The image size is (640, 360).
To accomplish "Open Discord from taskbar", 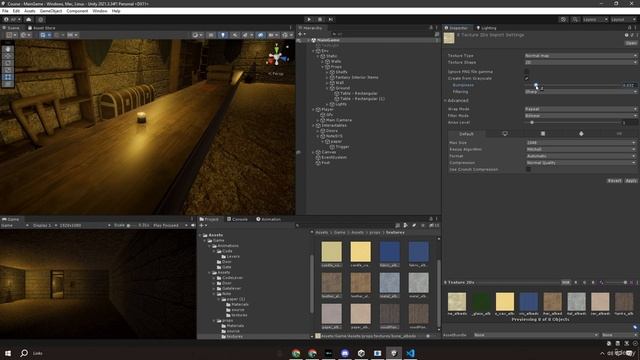I will click(345, 353).
